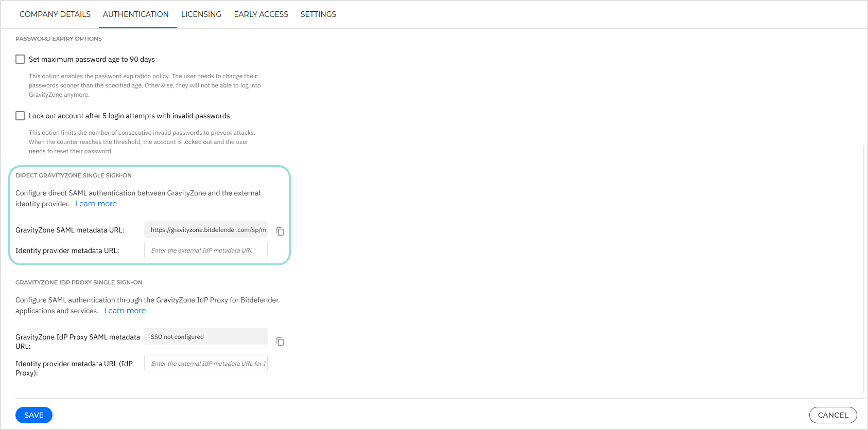Click the 'Password Expiry Options' heading
Viewport: 868px width, 430px height.
click(x=59, y=39)
